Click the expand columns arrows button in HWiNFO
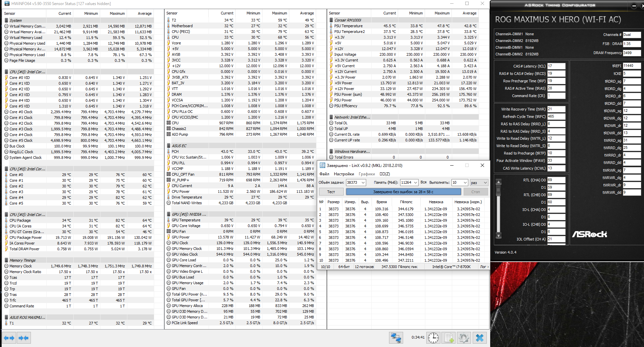 coord(9,338)
